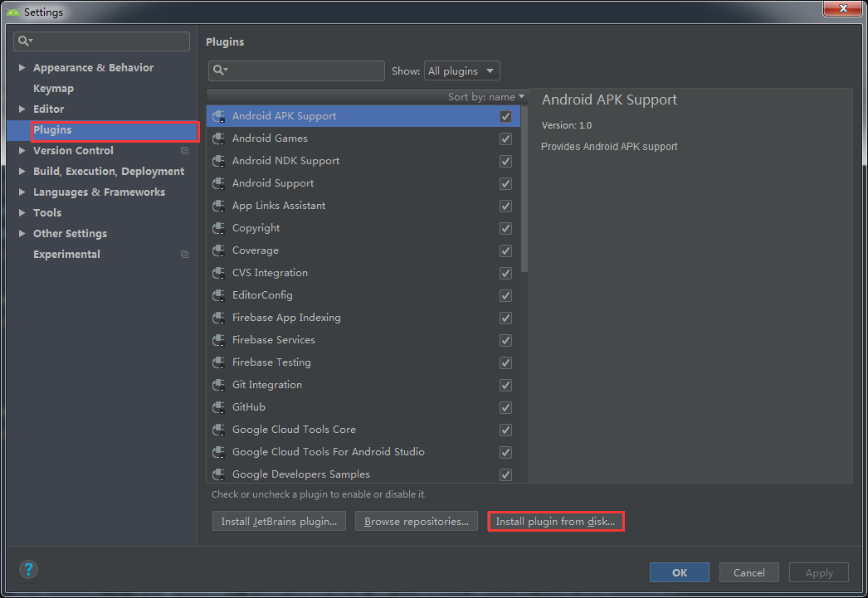Viewport: 868px width, 598px height.
Task: Click the Firebase Services plugin icon
Action: tap(219, 340)
